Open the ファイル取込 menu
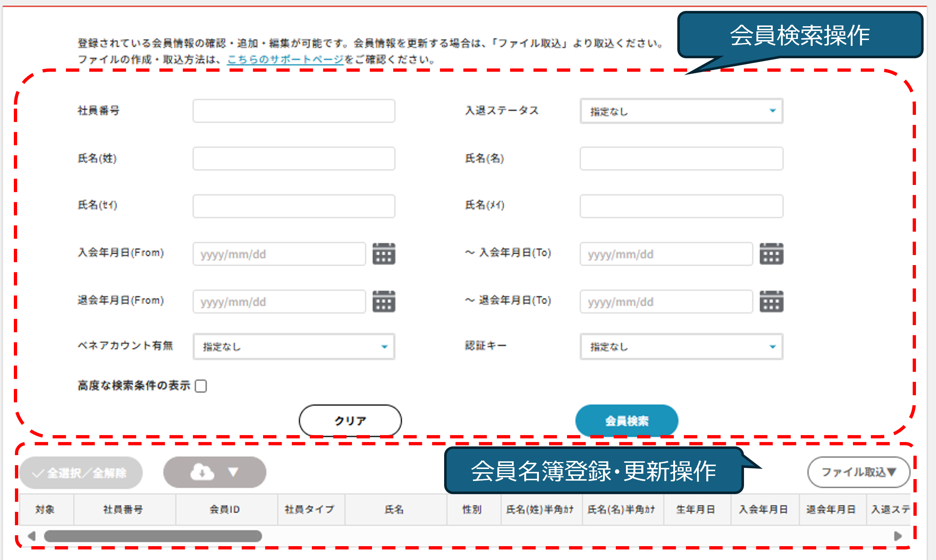The image size is (936, 560). [858, 472]
